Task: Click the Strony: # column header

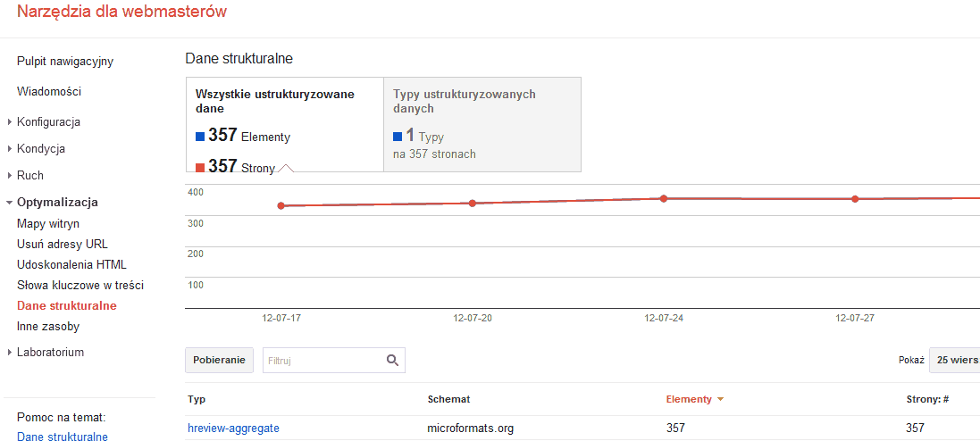Action: (x=927, y=399)
